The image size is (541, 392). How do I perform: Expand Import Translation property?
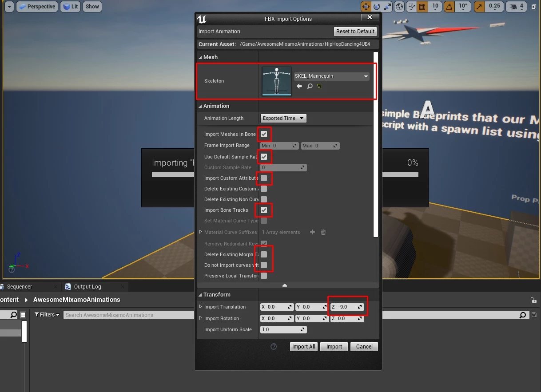click(200, 307)
